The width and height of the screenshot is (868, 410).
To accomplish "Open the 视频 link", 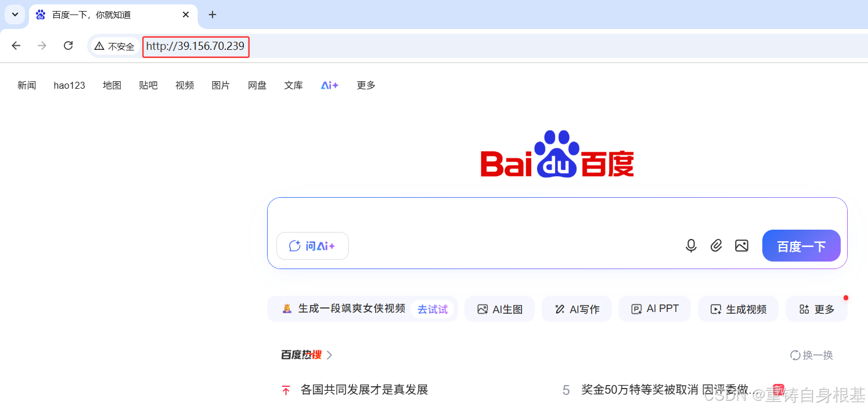I will click(185, 85).
